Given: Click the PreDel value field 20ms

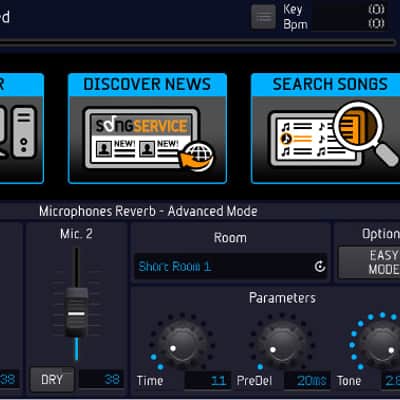Looking at the screenshot, I should (307, 380).
